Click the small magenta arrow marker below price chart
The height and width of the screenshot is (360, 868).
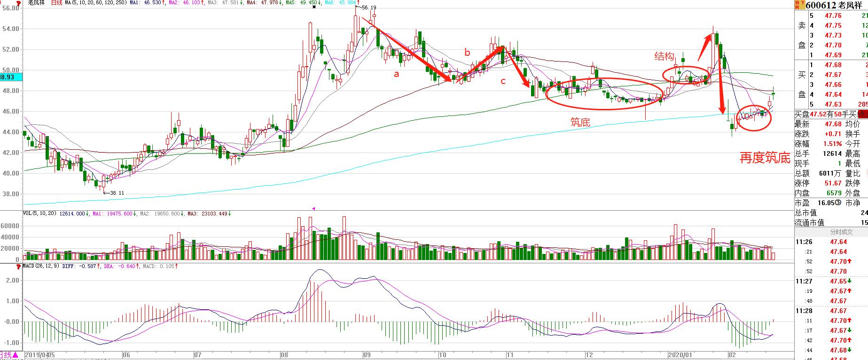313,208
